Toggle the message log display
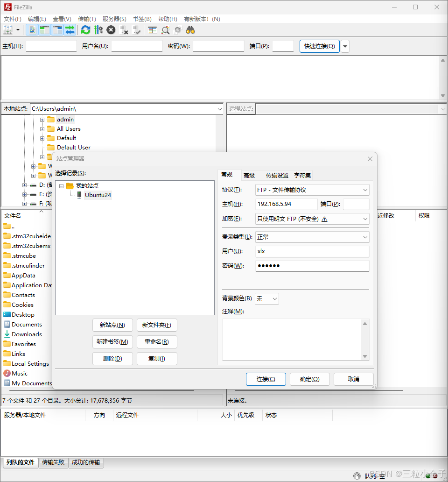The height and width of the screenshot is (482, 448). 32,30
